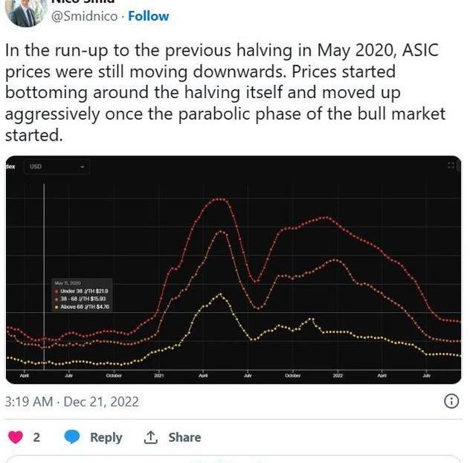Click the like count number 2
This screenshot has height=463, width=476.
tap(36, 437)
